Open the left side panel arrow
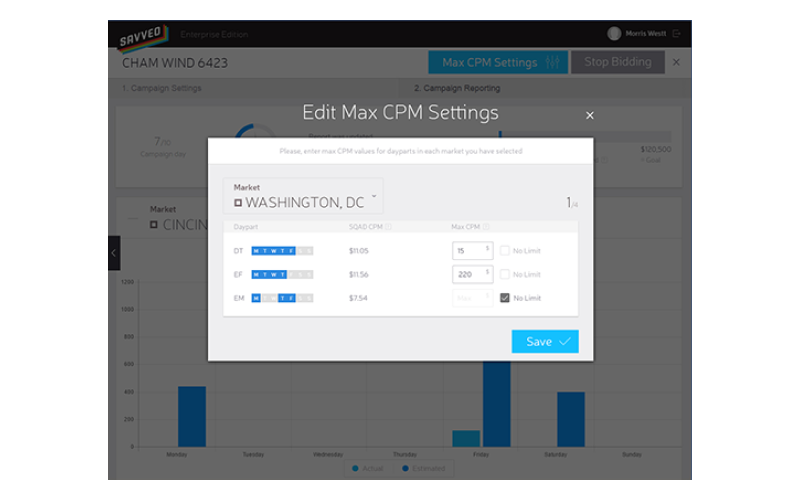This screenshot has width=800, height=500. pyautogui.click(x=114, y=253)
